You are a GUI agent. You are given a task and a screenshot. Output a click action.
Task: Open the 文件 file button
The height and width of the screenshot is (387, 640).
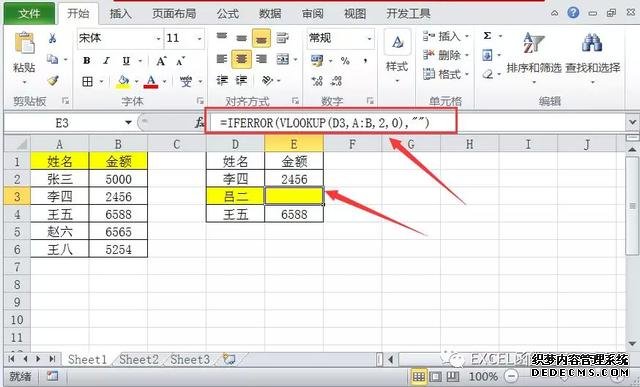tap(29, 13)
